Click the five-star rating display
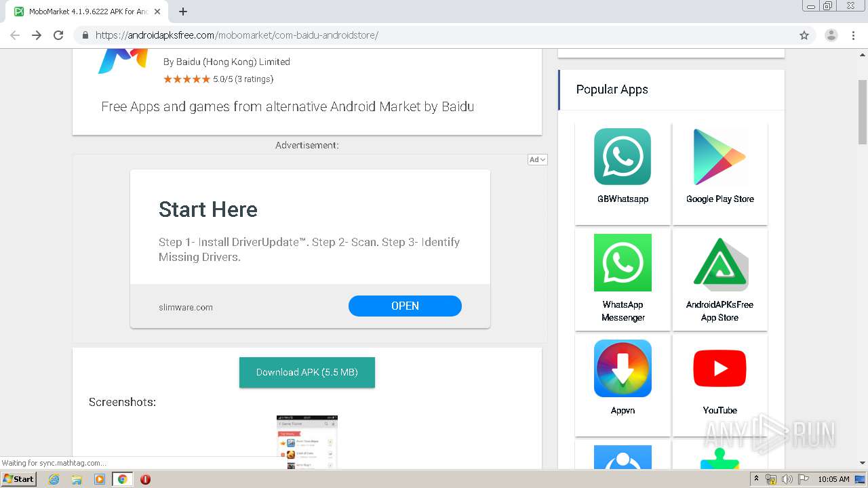This screenshot has height=488, width=868. tap(187, 79)
